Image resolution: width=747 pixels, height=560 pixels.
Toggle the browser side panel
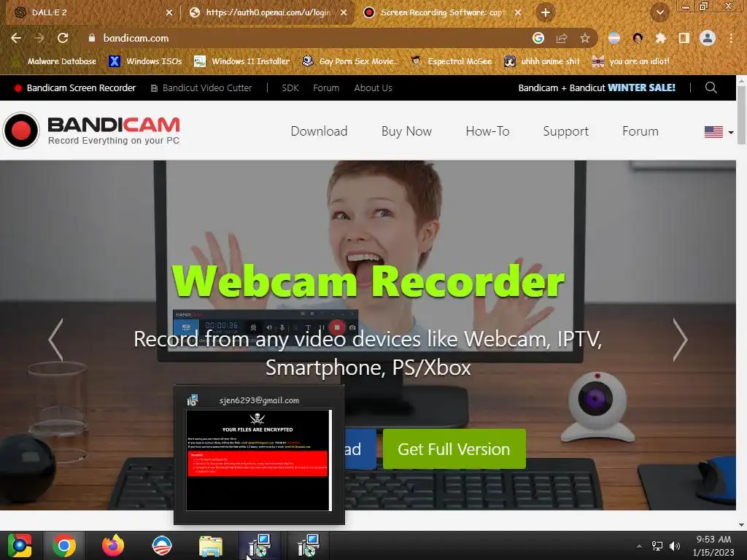(684, 38)
